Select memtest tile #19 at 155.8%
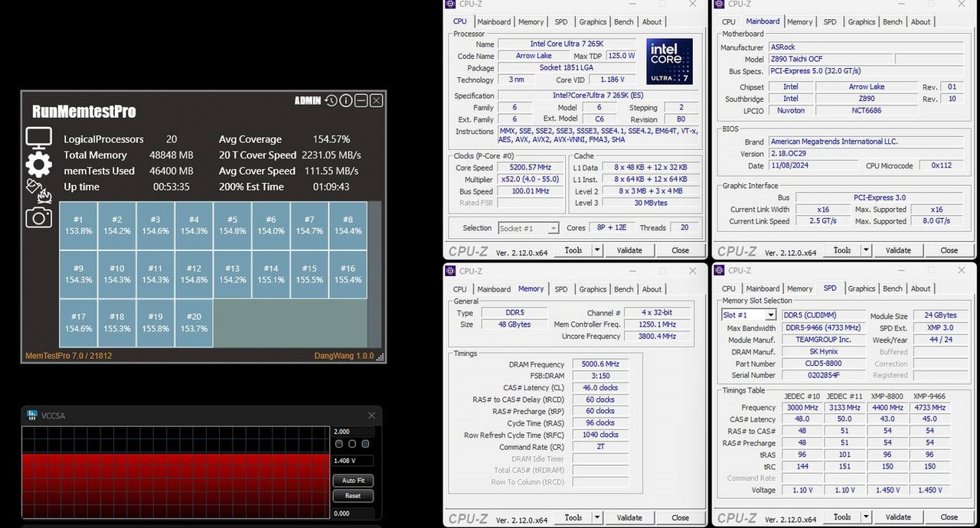Viewport: 980px width, 528px height. click(x=155, y=322)
